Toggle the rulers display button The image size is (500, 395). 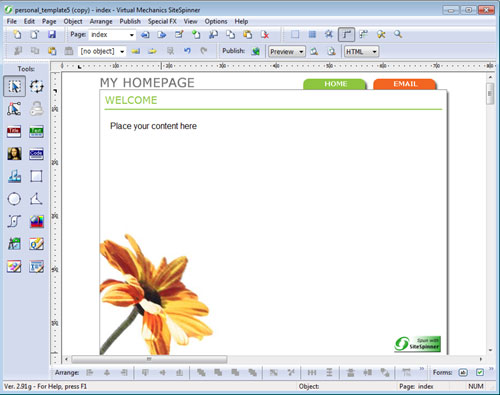click(346, 34)
